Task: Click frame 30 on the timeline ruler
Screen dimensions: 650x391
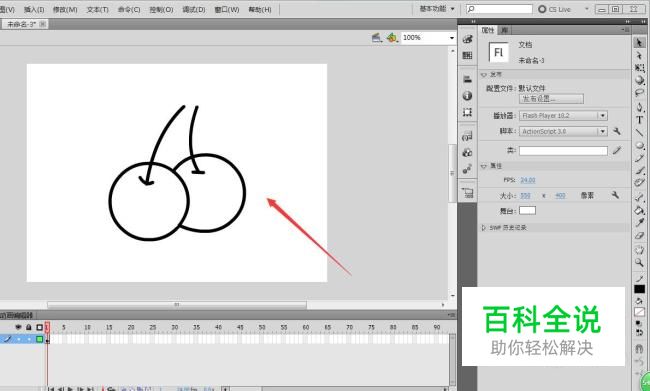Action: [x=175, y=327]
